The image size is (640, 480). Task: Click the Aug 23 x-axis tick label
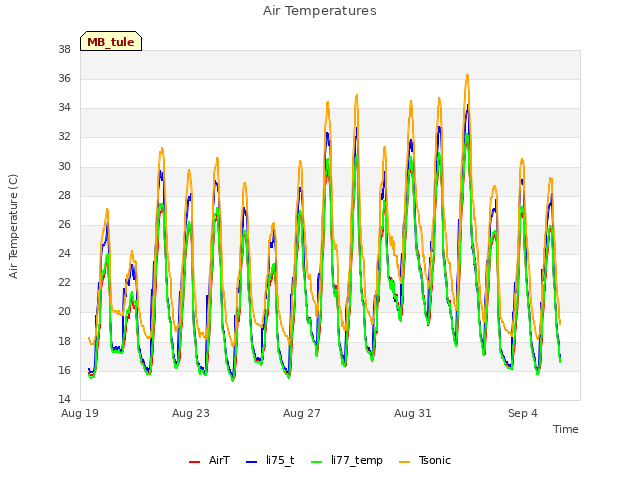pos(191,413)
